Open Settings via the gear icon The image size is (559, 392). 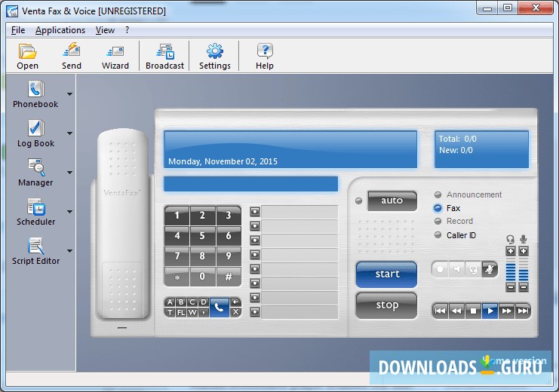[214, 56]
